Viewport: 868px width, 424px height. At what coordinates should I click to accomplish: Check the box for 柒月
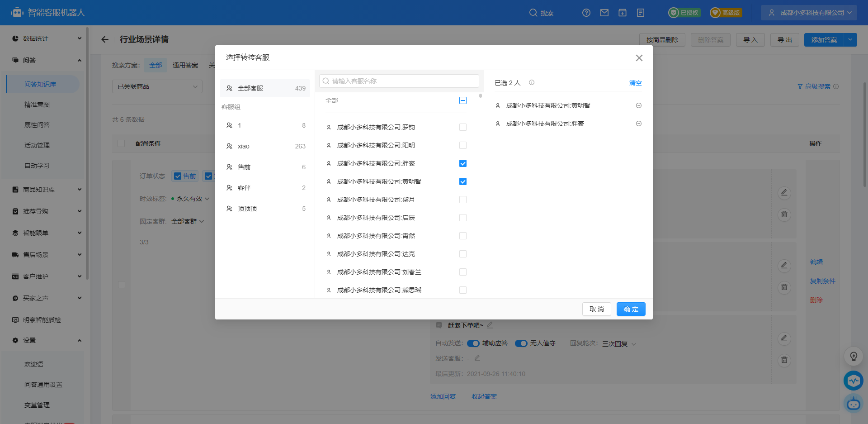463,200
